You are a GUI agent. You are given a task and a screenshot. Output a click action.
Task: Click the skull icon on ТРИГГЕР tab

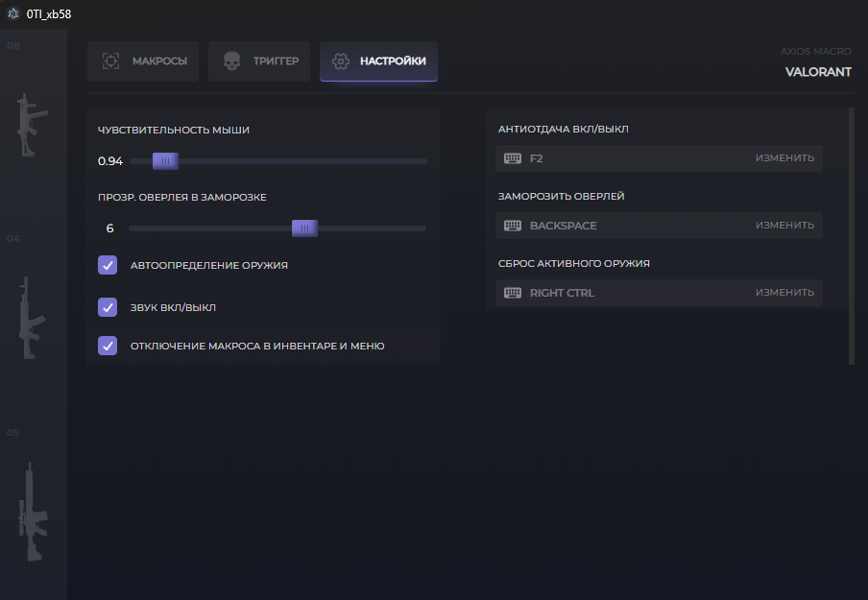(232, 60)
